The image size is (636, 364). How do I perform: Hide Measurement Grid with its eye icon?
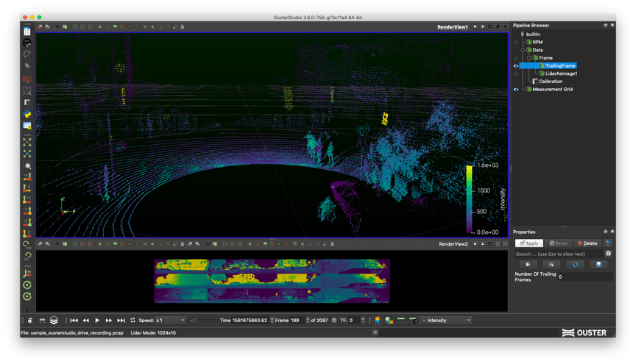click(x=516, y=90)
